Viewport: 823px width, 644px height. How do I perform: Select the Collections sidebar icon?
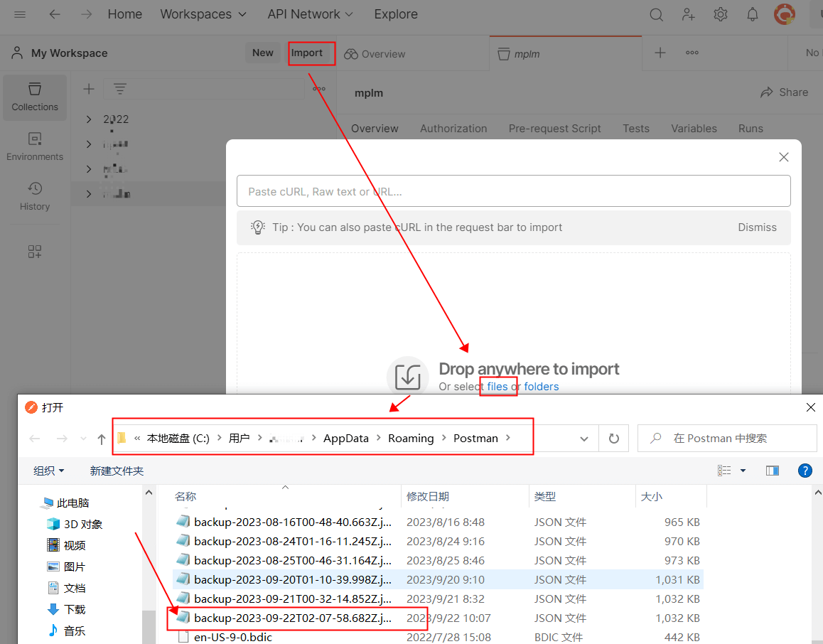click(x=35, y=97)
